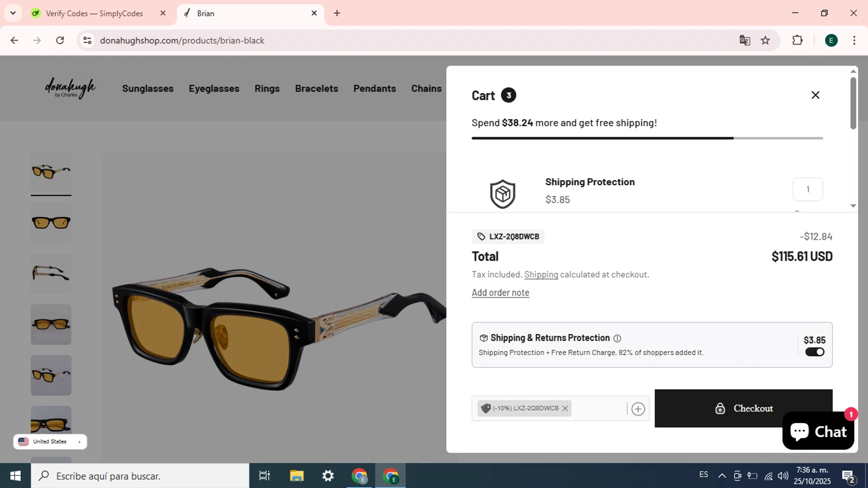Click the cart item count badge 3
This screenshot has width=868, height=488.
508,96
